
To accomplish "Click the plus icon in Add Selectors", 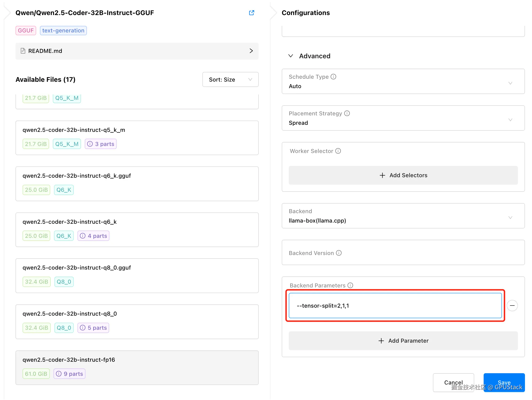I will click(x=382, y=175).
